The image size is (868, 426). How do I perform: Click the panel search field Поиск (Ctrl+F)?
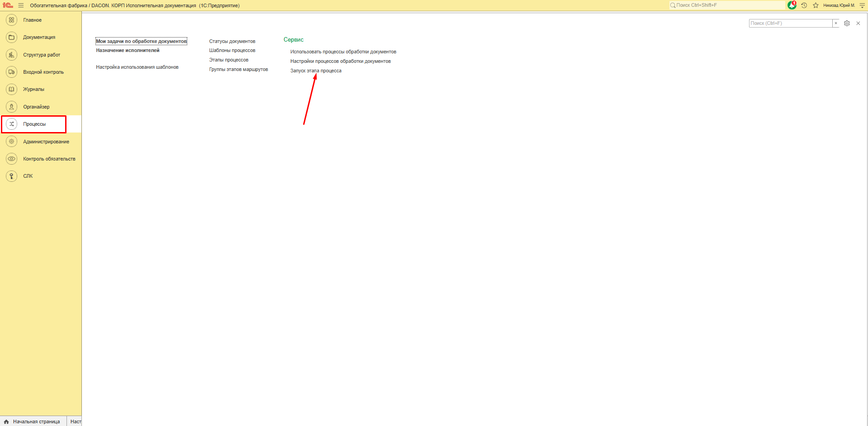[790, 23]
